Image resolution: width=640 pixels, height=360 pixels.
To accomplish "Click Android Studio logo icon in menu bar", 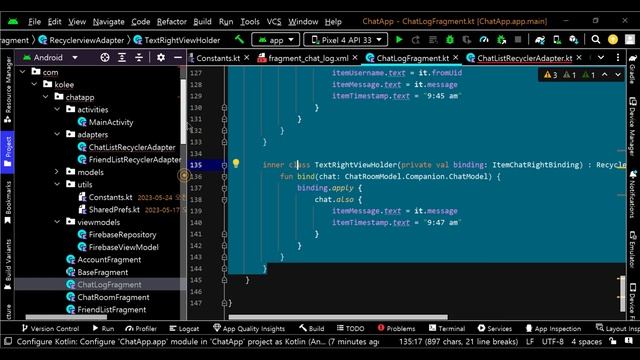I will pos(13,22).
